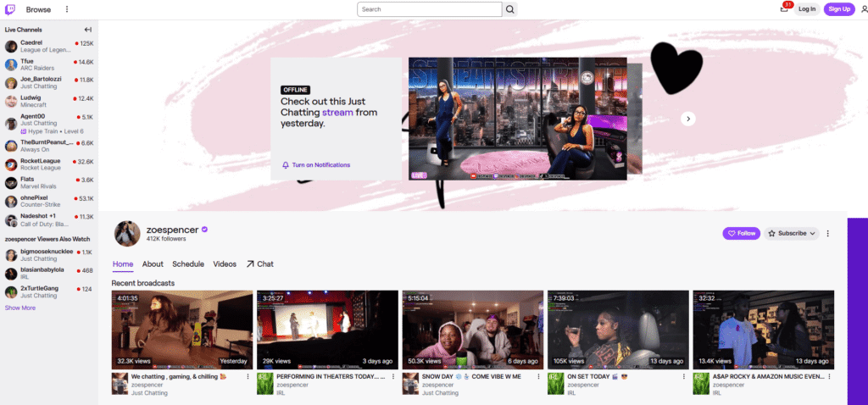The height and width of the screenshot is (405, 868).
Task: Open Agent00's channel avatar
Action: (11, 124)
